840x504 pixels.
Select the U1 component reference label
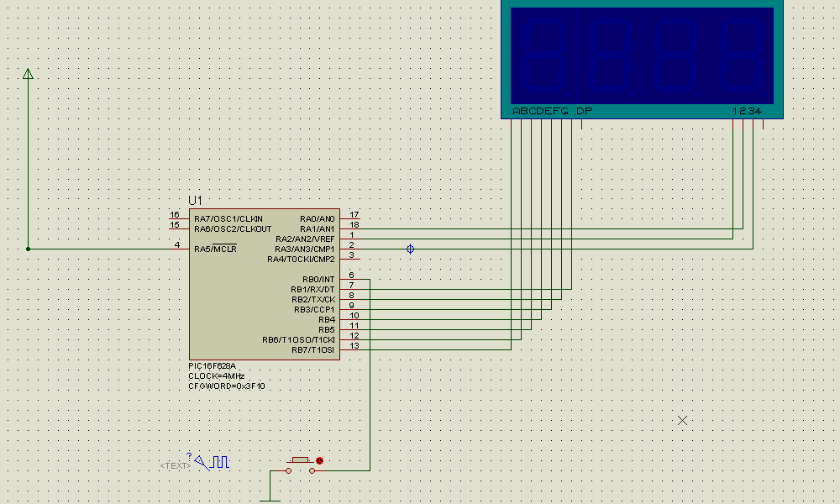tap(195, 201)
